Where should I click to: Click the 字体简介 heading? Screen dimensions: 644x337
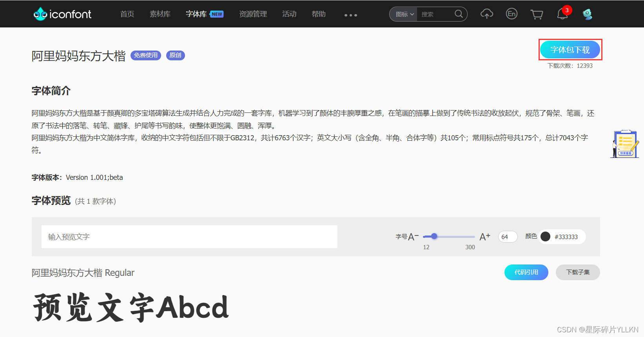pyautogui.click(x=51, y=91)
